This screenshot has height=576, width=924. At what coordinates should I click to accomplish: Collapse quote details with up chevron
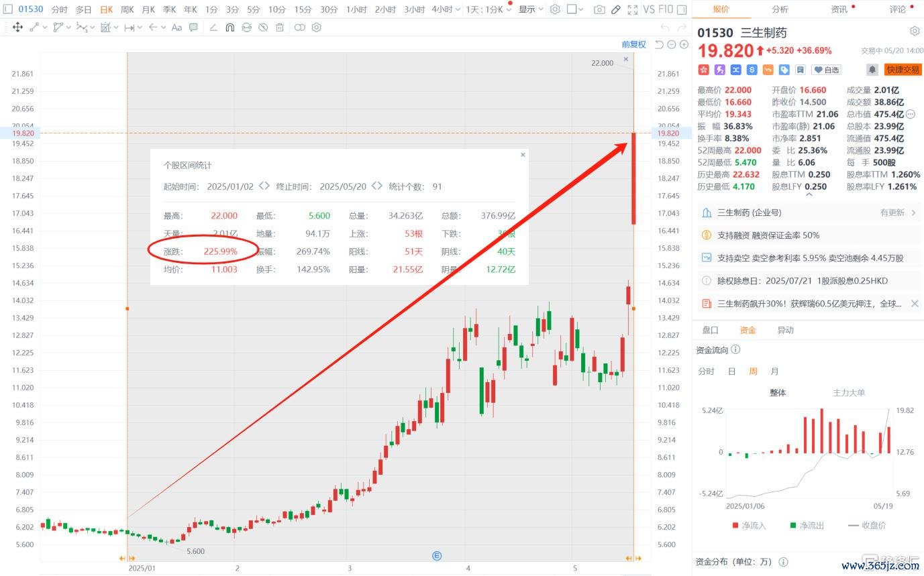click(x=809, y=194)
